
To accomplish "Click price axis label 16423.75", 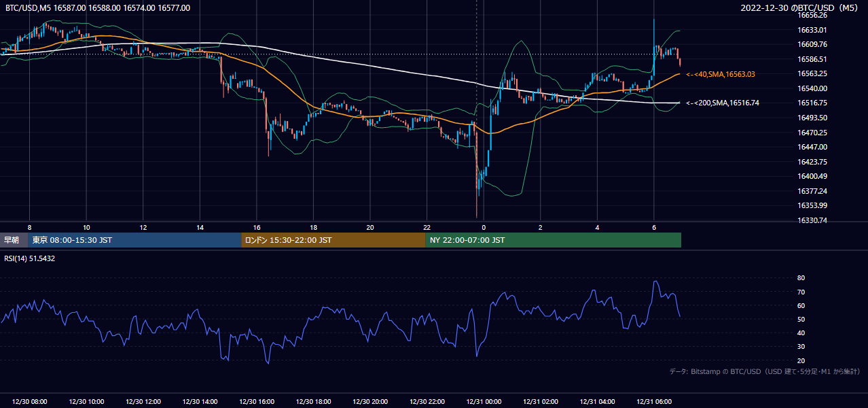I will 812,162.
